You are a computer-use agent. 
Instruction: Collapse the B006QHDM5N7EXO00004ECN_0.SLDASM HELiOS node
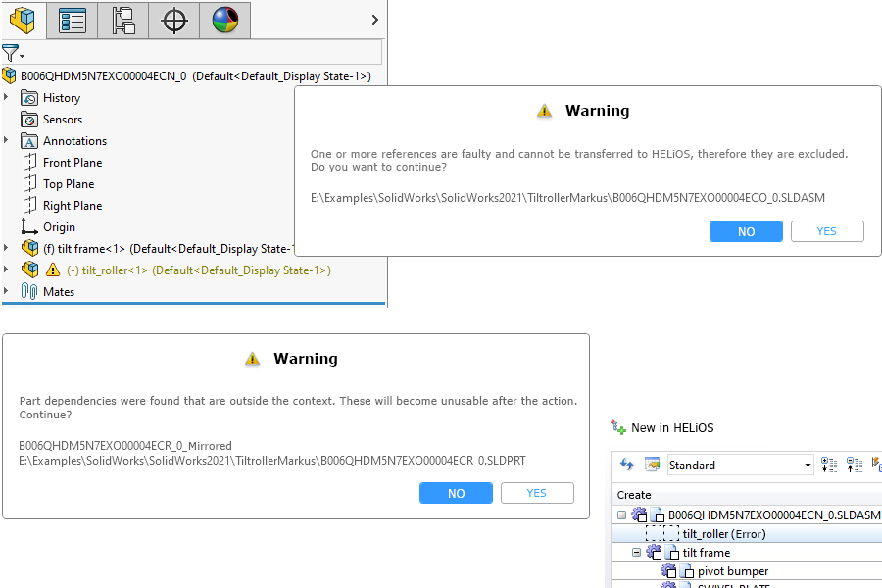[x=621, y=514]
